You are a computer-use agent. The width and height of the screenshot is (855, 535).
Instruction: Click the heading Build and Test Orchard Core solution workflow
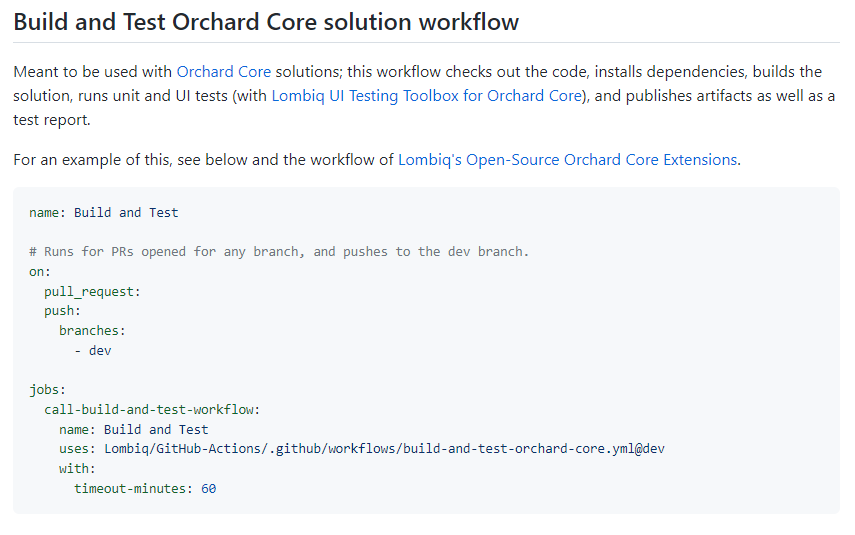[266, 22]
